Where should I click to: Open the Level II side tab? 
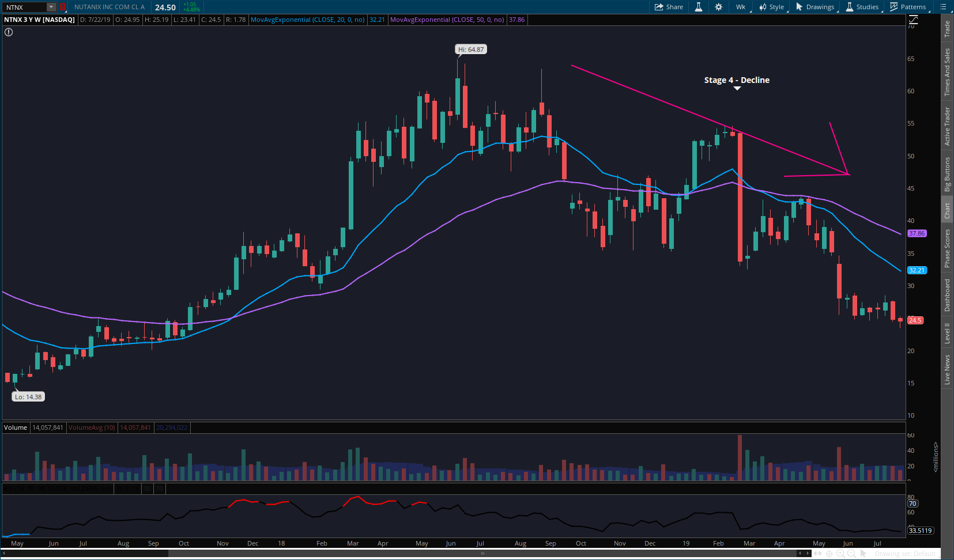point(947,334)
